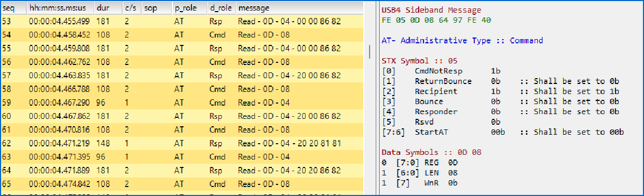Click the d_role column header

pyautogui.click(x=221, y=8)
